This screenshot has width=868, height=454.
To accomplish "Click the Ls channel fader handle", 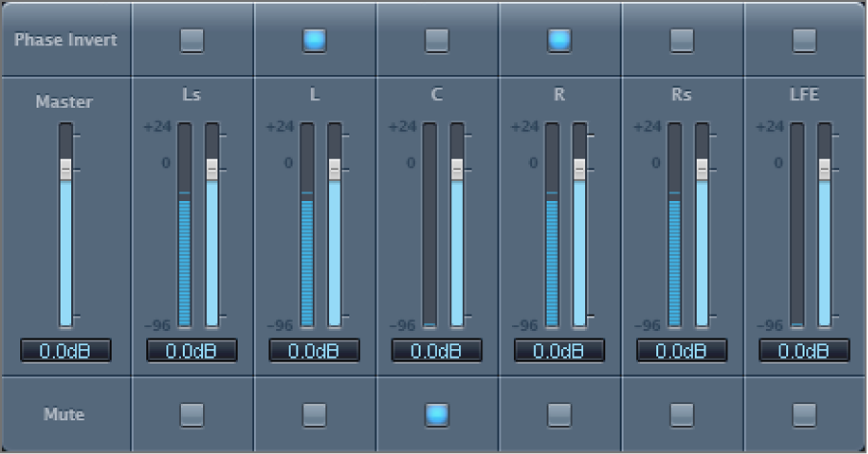I will [x=212, y=169].
